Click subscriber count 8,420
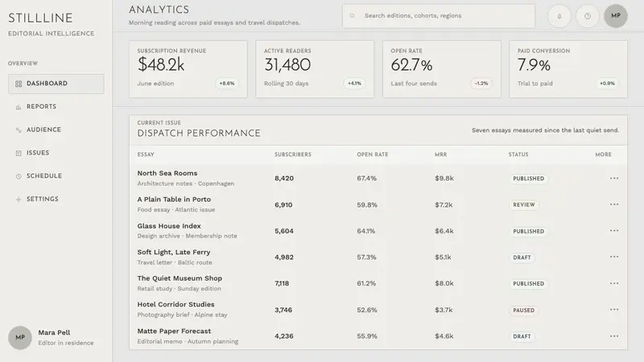Screen dimensions: 644x362 coord(284,179)
